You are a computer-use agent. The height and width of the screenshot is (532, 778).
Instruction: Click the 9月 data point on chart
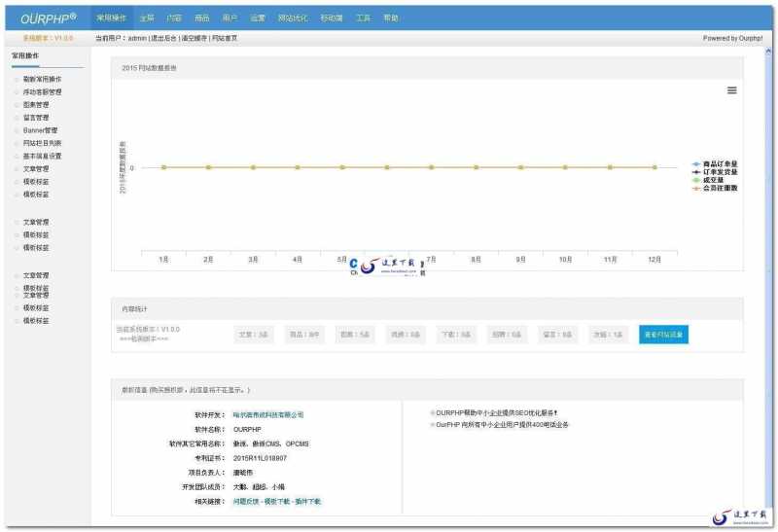[520, 167]
